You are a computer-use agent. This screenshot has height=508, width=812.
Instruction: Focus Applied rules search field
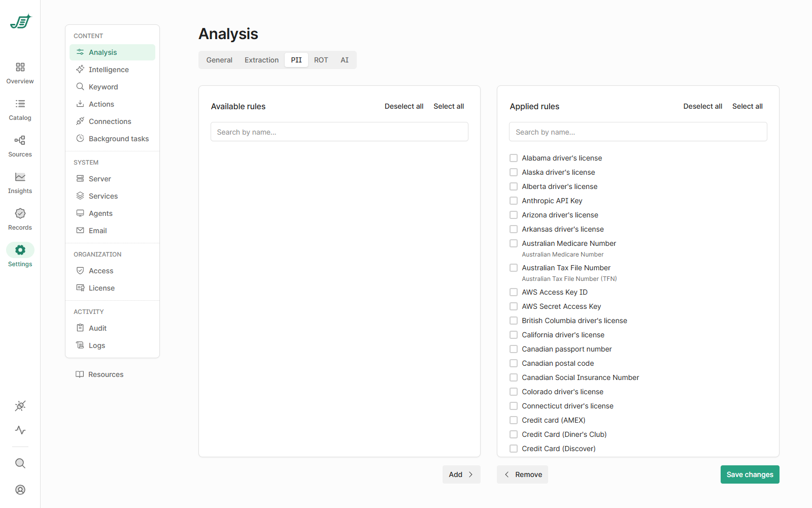[638, 132]
